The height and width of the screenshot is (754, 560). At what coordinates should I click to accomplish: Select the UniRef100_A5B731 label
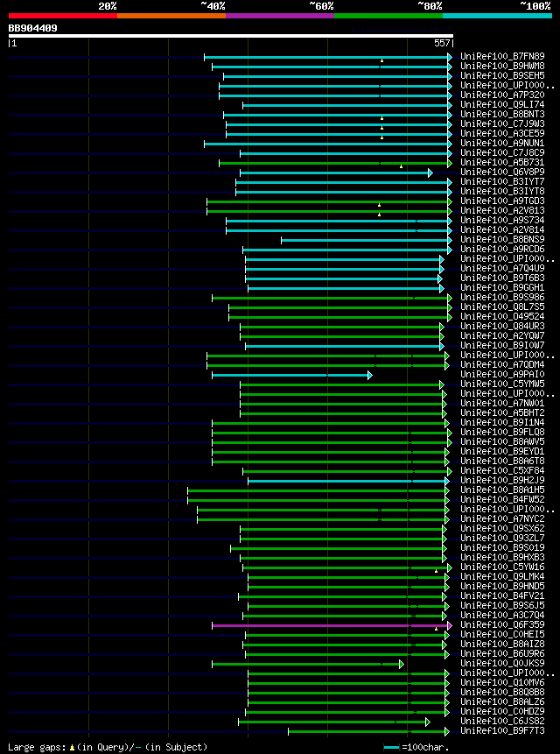(502, 162)
